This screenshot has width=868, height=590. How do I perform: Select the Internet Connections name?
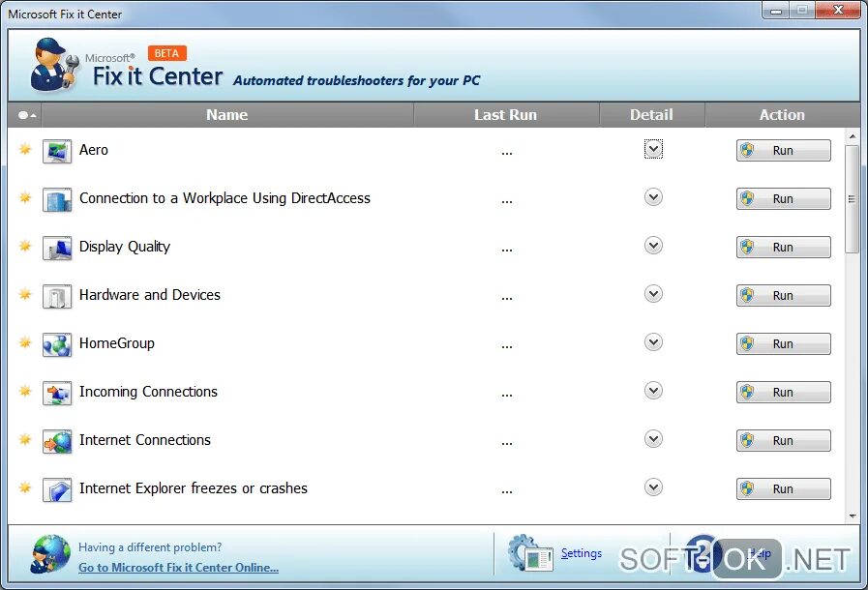[x=145, y=440]
